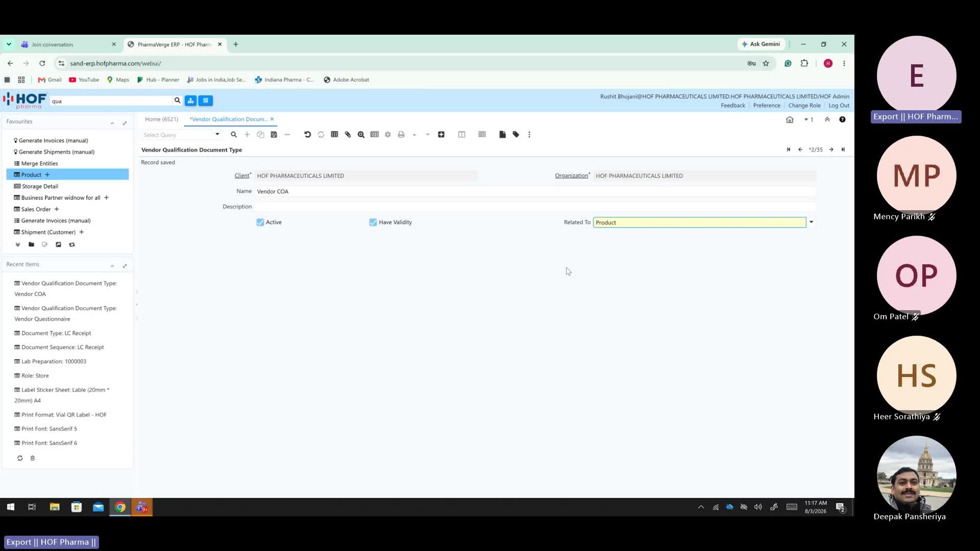Open the tab-bar dropdown showing 1
The height and width of the screenshot is (551, 980).
808,119
